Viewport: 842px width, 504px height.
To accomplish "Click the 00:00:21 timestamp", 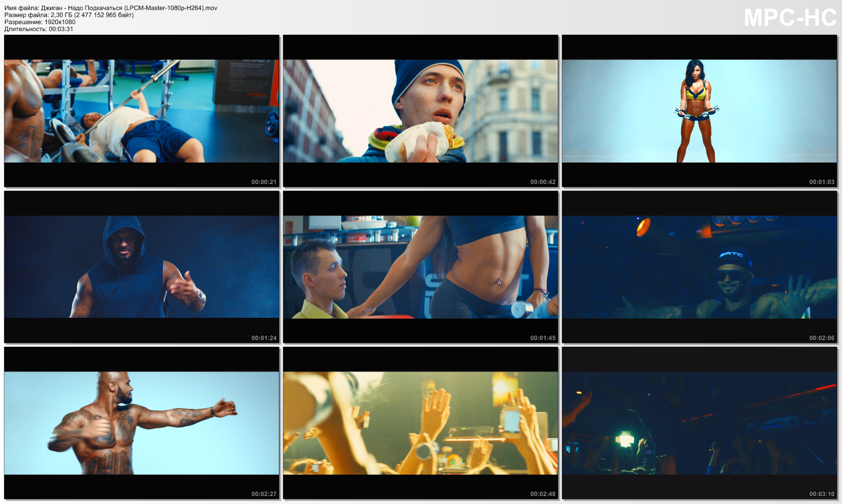I will [x=264, y=182].
